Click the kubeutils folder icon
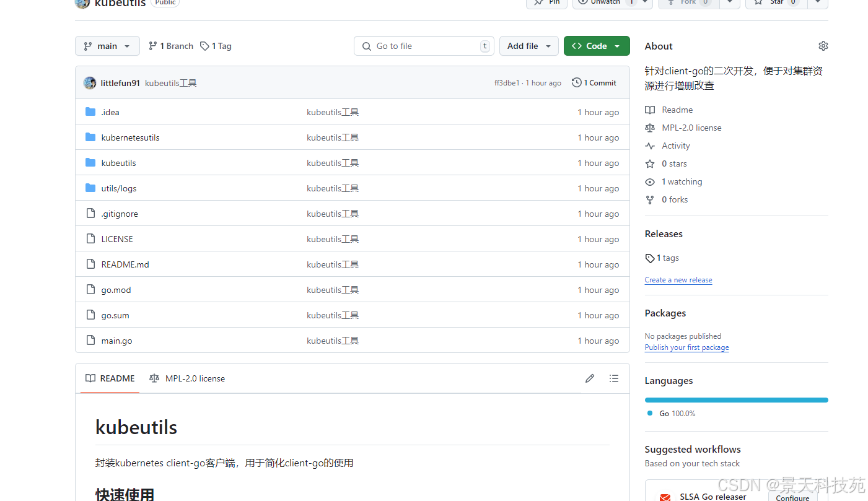868x501 pixels. pyautogui.click(x=90, y=163)
